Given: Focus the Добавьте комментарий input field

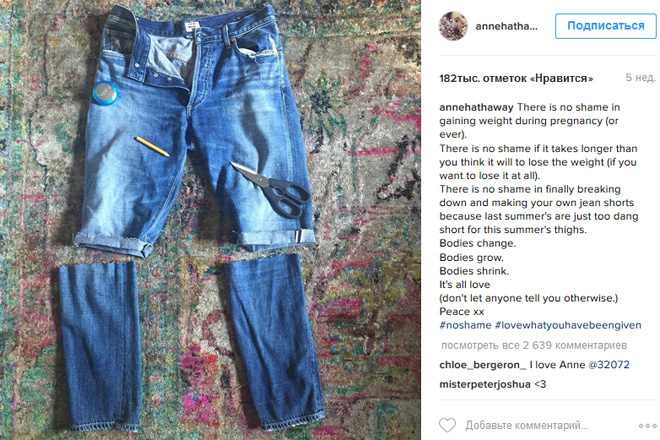Looking at the screenshot, I should pyautogui.click(x=527, y=425).
